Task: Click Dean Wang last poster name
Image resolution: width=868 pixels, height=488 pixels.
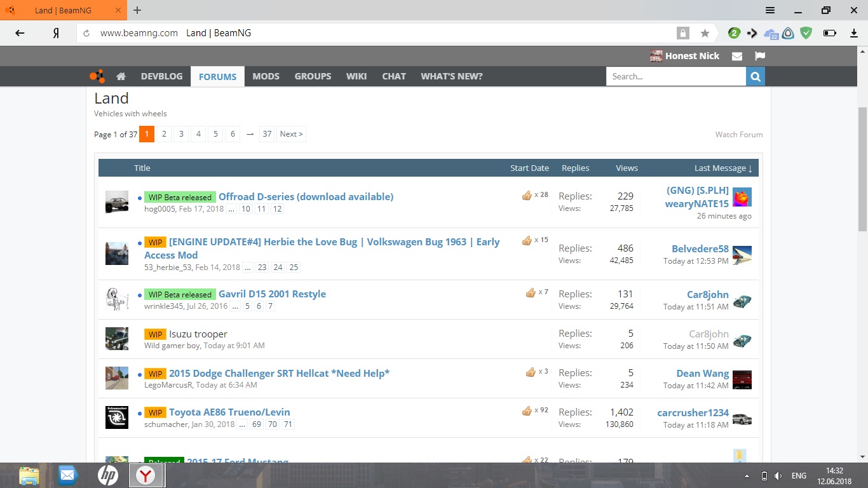Action: pos(703,374)
